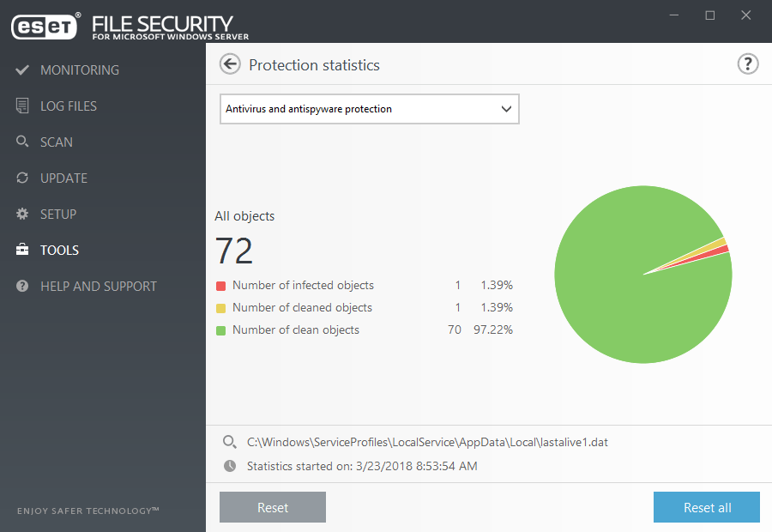This screenshot has width=772, height=532.
Task: Click the Monitoring checkmark icon
Action: pos(22,70)
